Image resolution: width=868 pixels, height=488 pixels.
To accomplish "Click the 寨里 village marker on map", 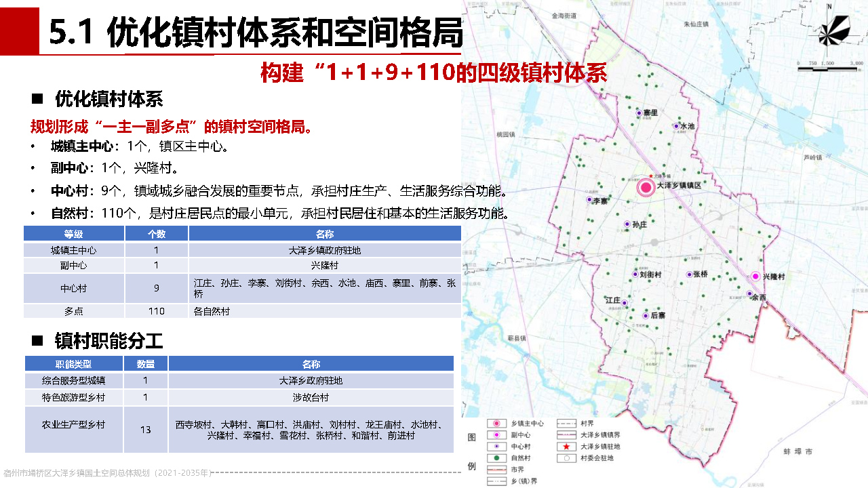I will point(639,114).
